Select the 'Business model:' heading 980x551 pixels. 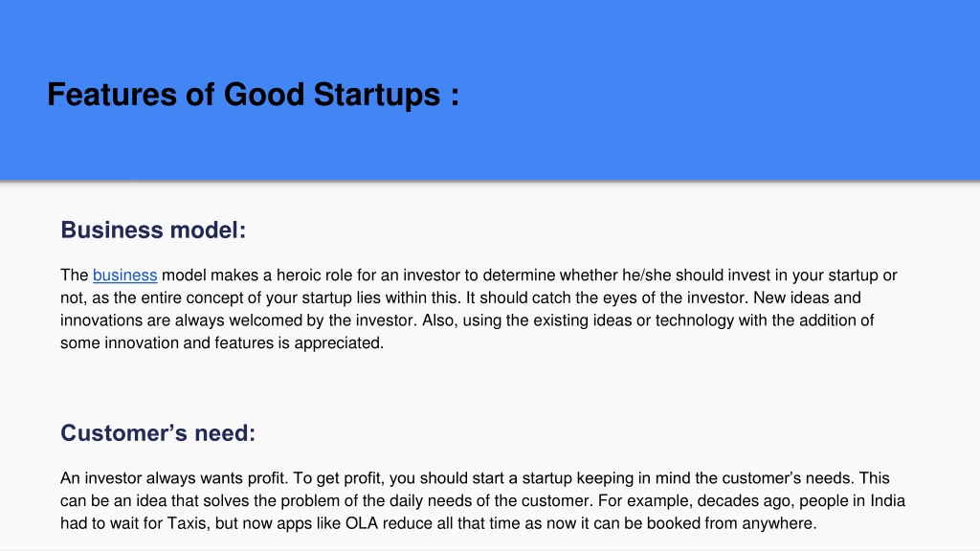click(x=153, y=230)
